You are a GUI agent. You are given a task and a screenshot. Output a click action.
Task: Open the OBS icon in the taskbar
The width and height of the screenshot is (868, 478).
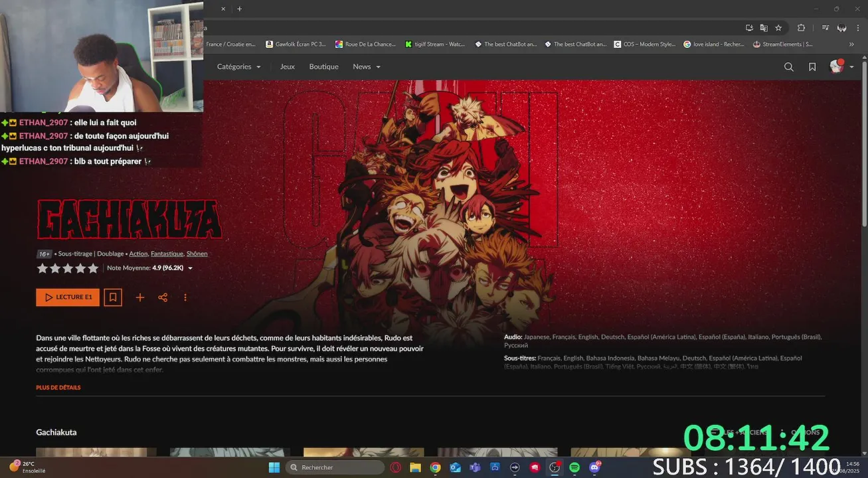(555, 467)
